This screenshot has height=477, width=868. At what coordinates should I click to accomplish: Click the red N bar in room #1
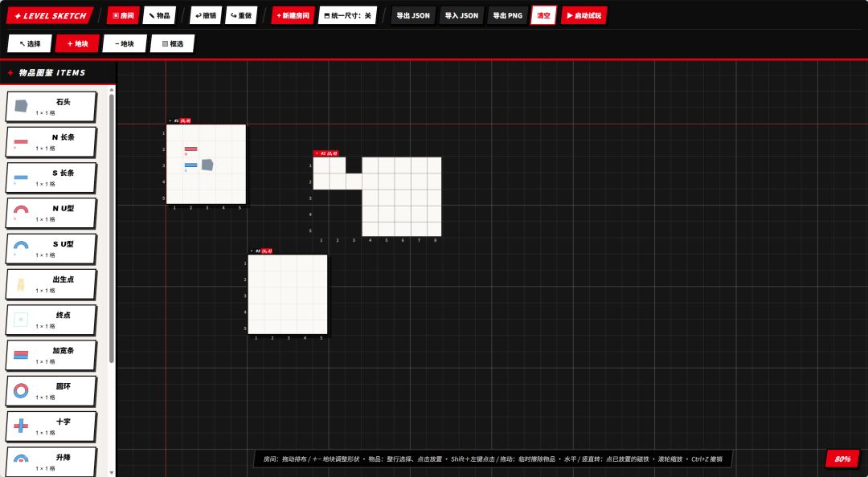point(191,149)
